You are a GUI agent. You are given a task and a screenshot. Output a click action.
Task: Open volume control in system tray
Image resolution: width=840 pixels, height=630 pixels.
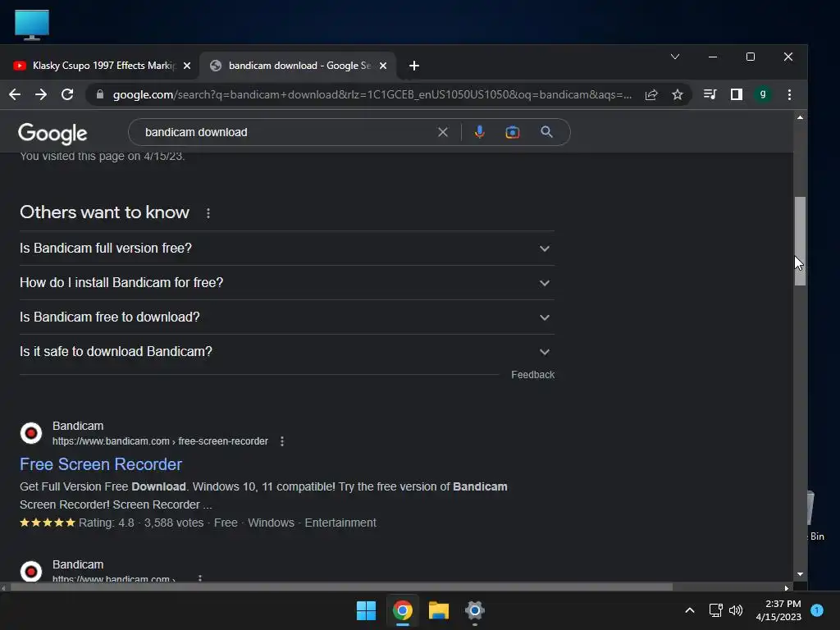point(736,610)
